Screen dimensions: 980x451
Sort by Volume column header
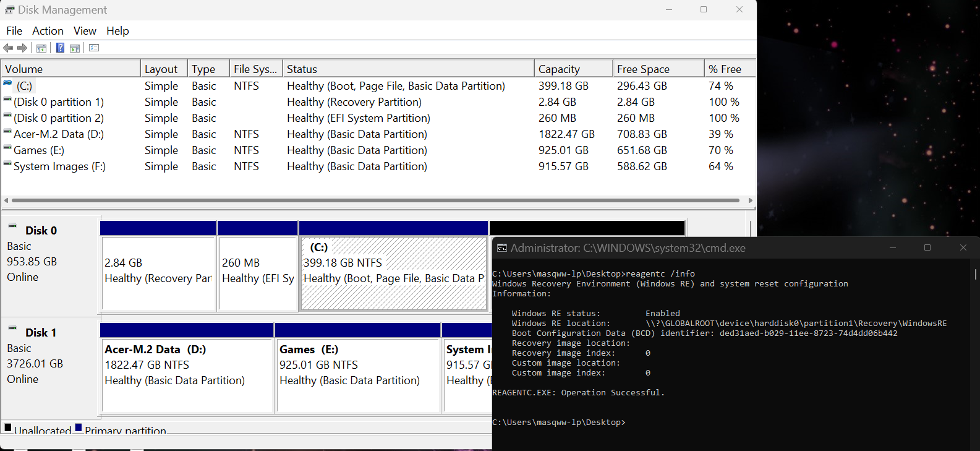pos(70,69)
